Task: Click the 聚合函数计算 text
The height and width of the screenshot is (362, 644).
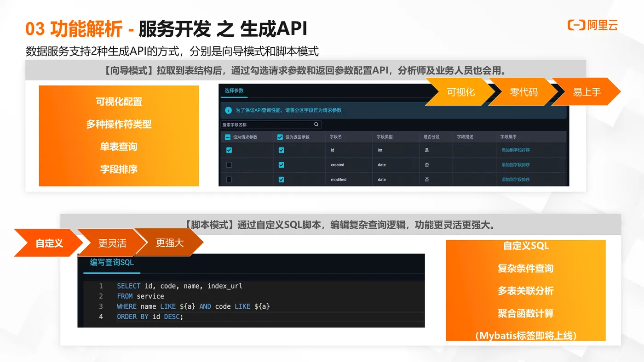Action: click(x=526, y=313)
